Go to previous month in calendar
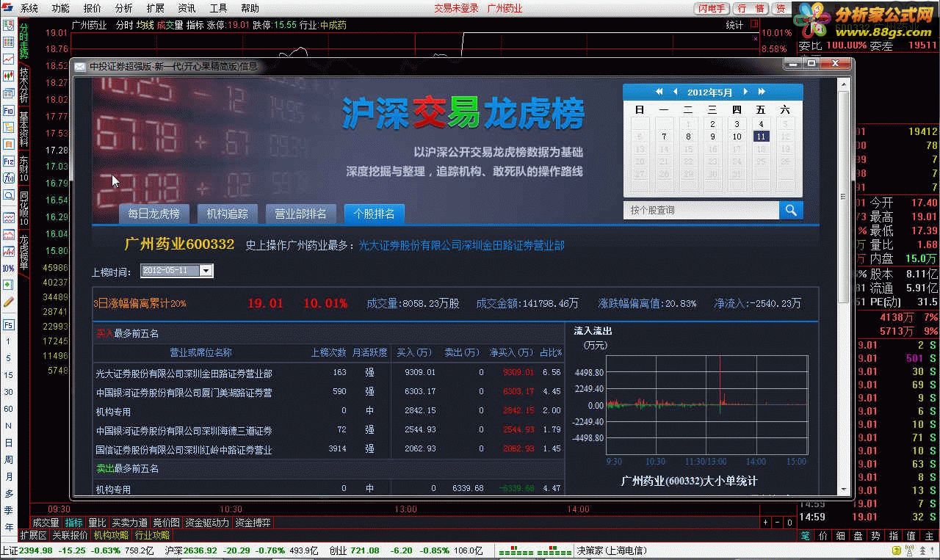The image size is (940, 560). tap(676, 92)
